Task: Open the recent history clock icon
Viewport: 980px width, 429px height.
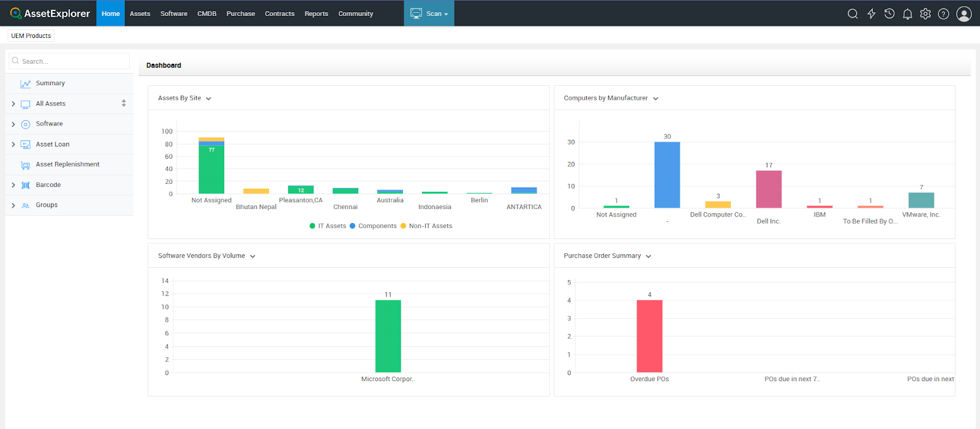Action: [x=889, y=13]
